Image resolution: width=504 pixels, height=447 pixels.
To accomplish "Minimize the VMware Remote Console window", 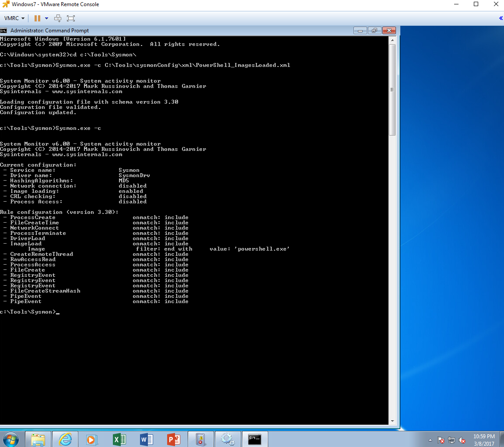I will click(456, 4).
